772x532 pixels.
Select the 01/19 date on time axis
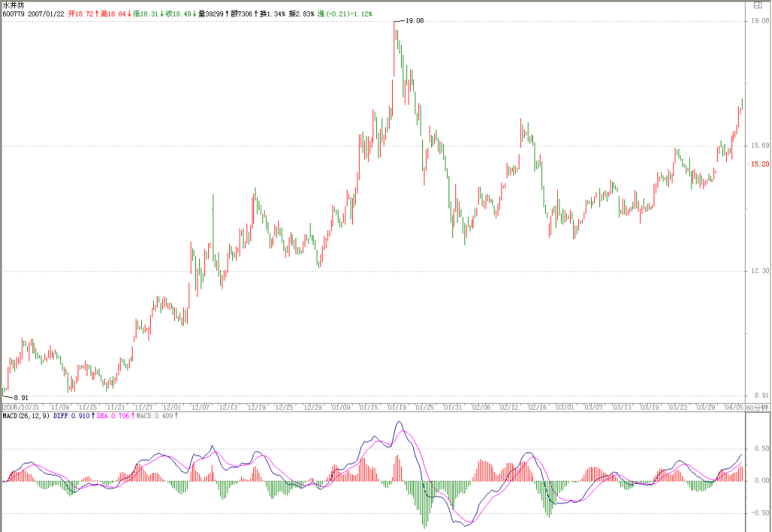point(397,408)
